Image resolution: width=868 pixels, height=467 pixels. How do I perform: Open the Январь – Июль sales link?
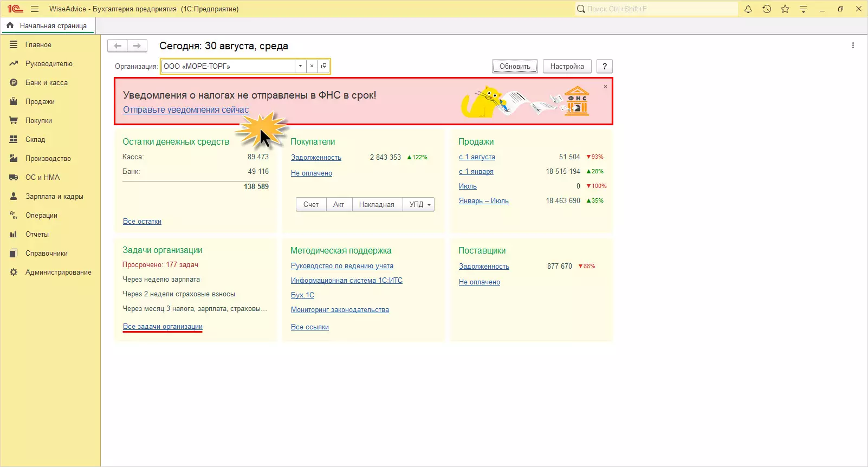484,201
